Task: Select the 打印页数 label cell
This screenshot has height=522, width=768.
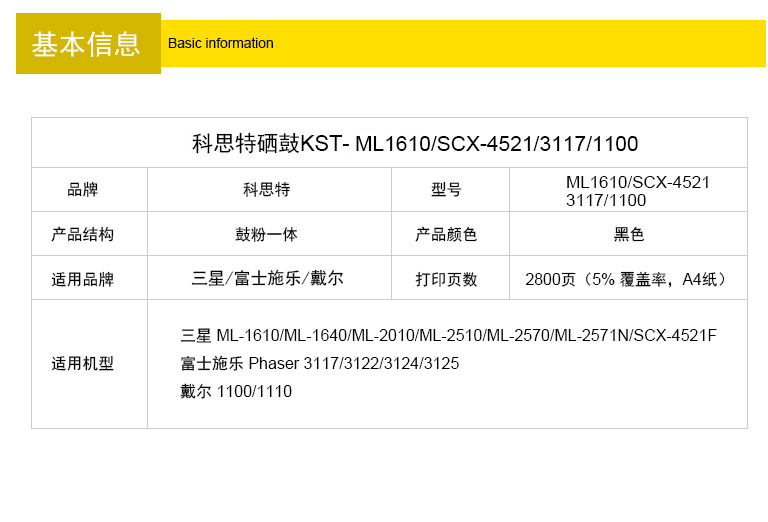Action: pos(446,279)
